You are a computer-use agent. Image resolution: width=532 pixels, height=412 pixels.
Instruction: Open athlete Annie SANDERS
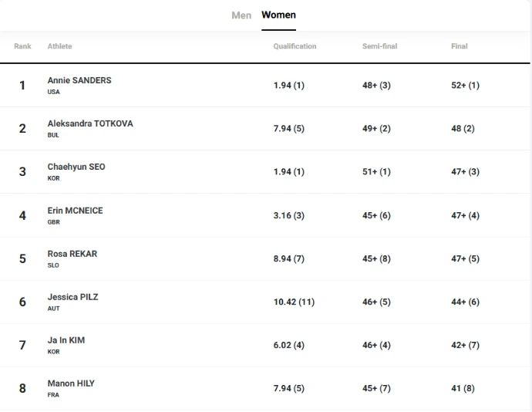coord(79,80)
